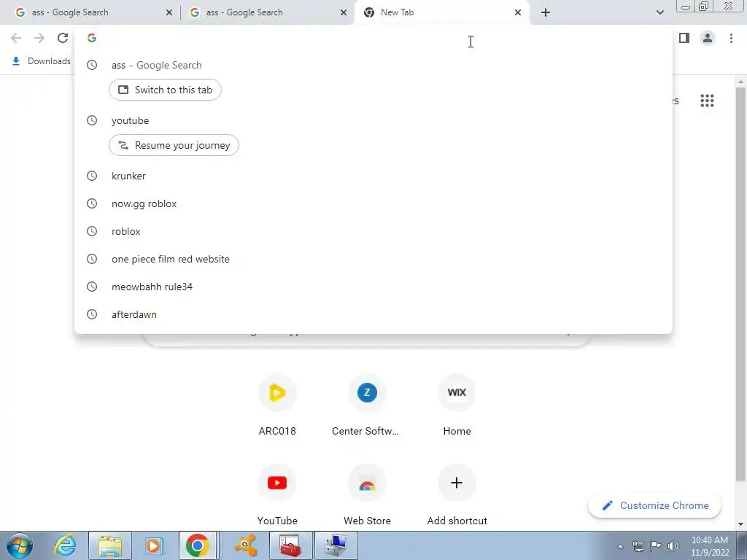This screenshot has width=747, height=560.
Task: Click the Add shortcut tile
Action: pos(457,495)
